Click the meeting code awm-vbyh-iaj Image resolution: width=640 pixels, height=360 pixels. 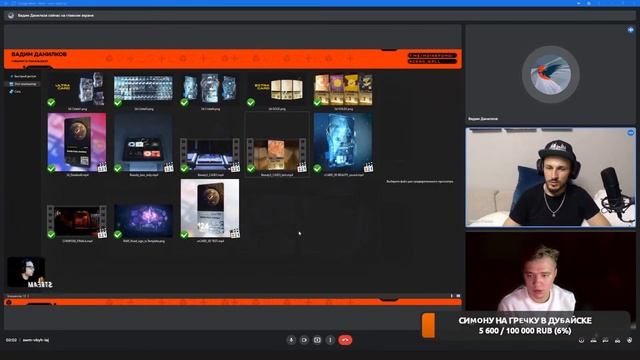tap(36, 340)
